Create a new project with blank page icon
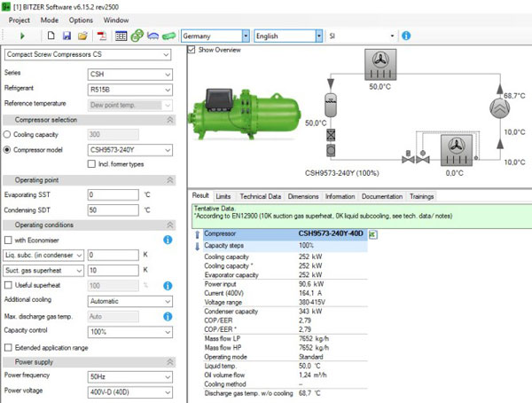 [x=51, y=36]
